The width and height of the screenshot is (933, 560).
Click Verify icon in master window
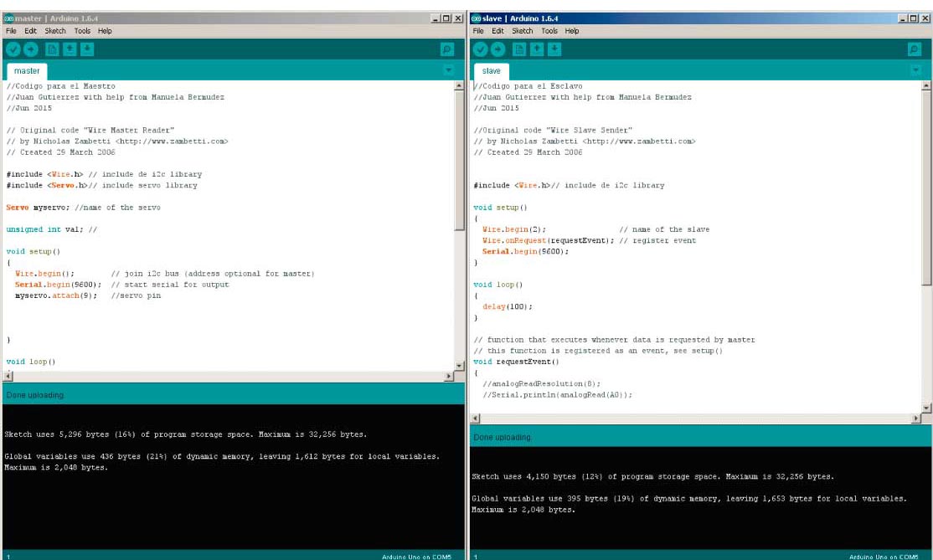(x=13, y=49)
